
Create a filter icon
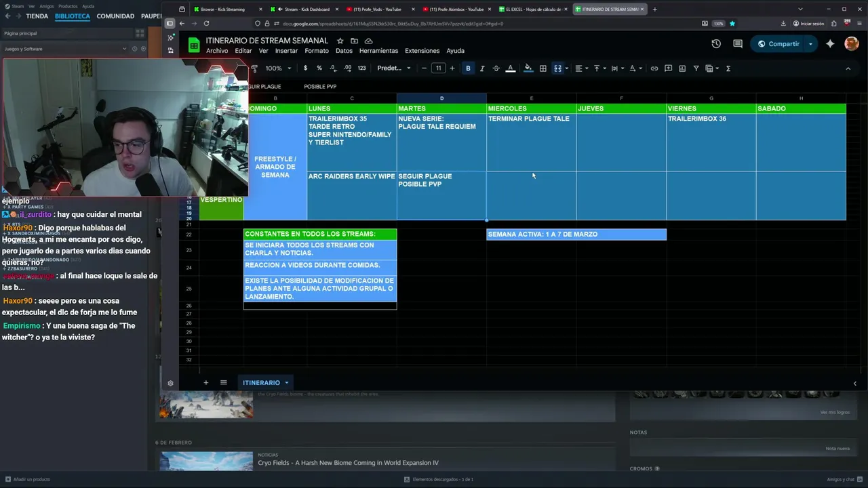696,68
